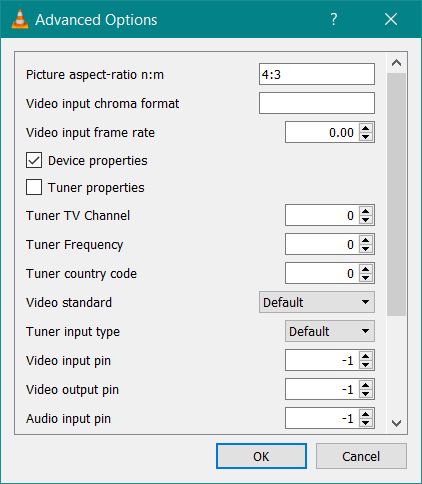This screenshot has width=422, height=484.
Task: Decrease Tuner country code with down arrow
Action: point(366,278)
